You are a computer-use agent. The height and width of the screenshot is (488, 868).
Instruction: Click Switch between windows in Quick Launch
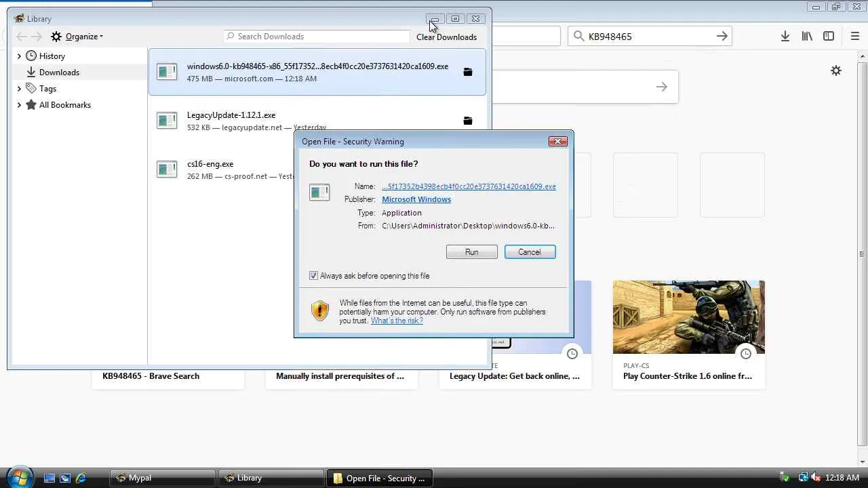pyautogui.click(x=65, y=478)
